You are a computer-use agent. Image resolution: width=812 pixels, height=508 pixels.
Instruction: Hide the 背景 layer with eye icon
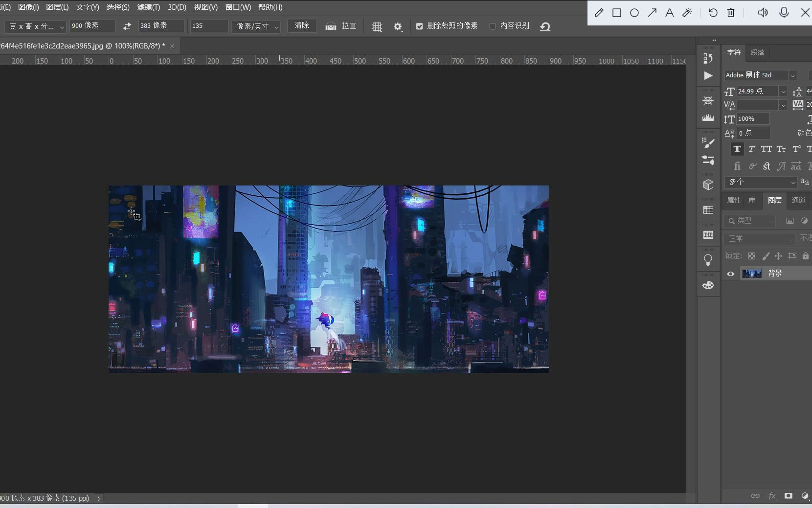tap(730, 274)
